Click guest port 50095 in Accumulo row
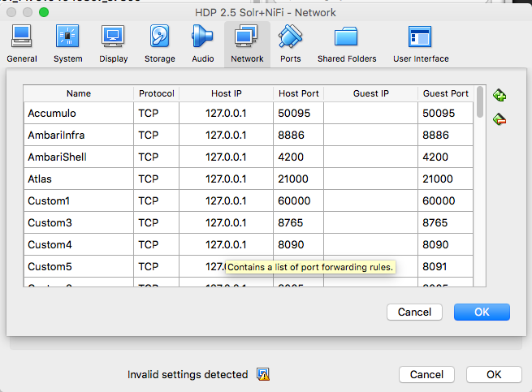The image size is (532, 392). 445,113
